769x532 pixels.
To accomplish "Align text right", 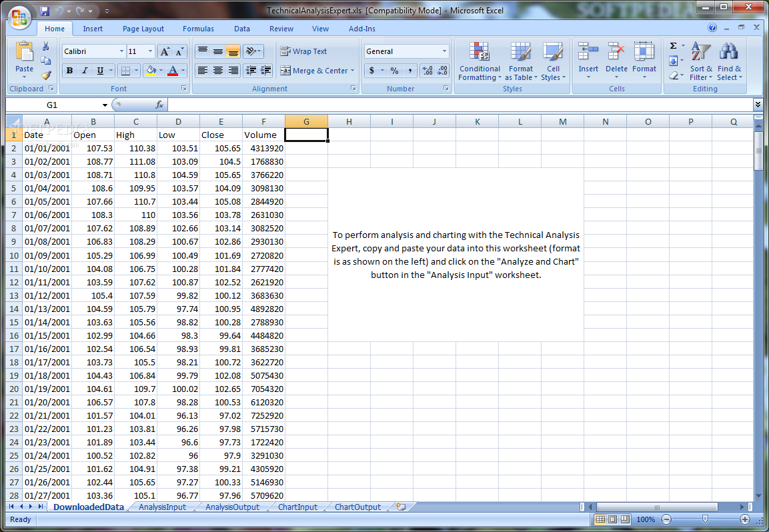I will point(233,71).
